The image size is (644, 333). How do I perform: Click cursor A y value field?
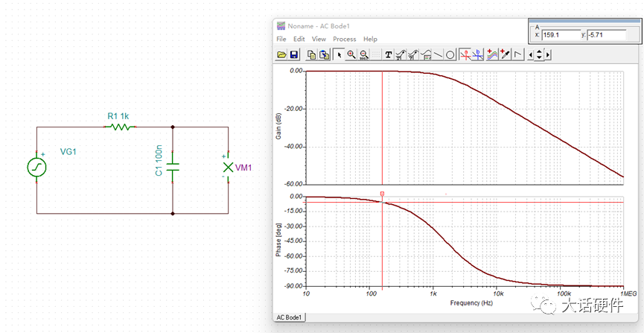click(x=607, y=35)
